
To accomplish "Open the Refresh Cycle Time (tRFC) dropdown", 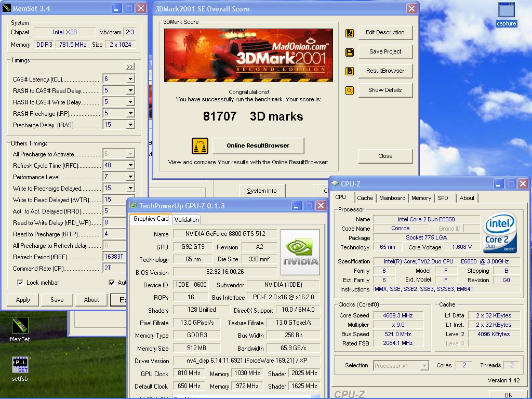I will [130, 165].
